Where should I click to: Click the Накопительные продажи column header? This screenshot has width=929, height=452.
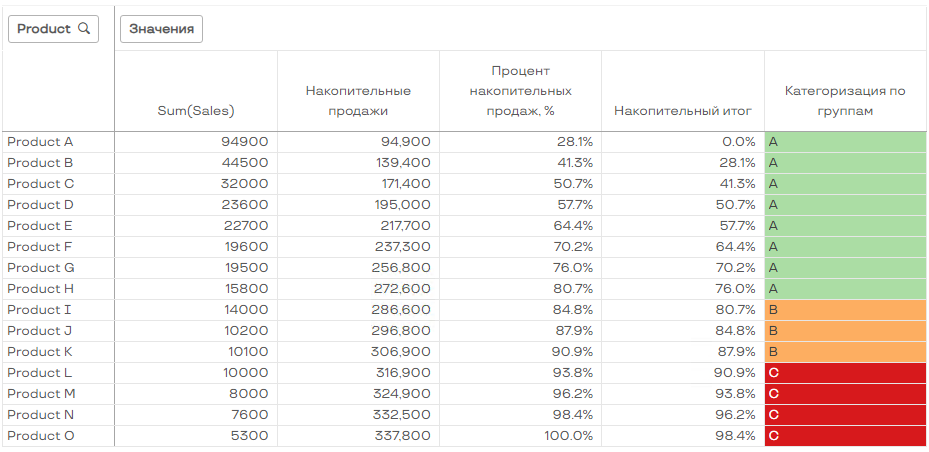tap(358, 100)
